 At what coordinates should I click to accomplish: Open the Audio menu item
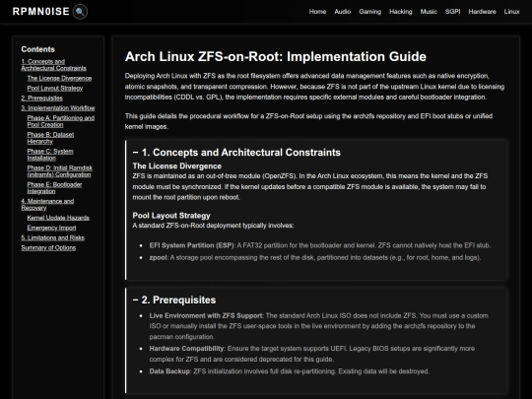pos(342,12)
